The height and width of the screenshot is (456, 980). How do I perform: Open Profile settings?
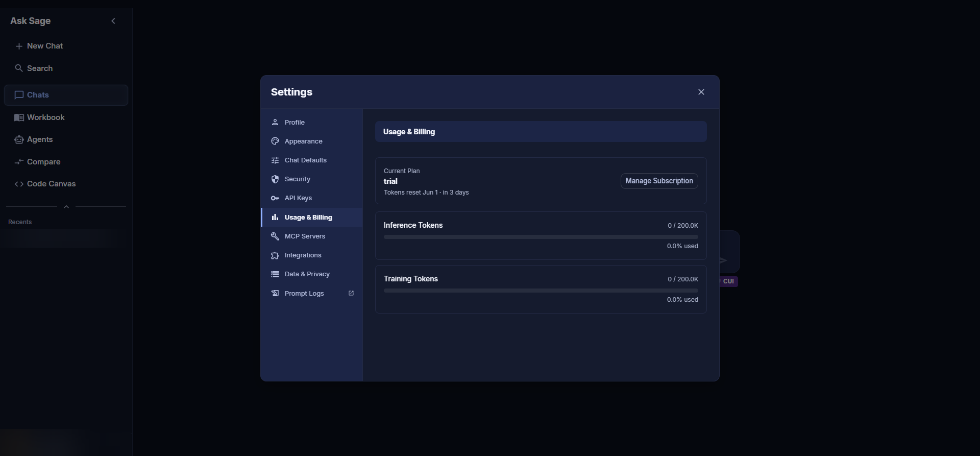point(311,123)
